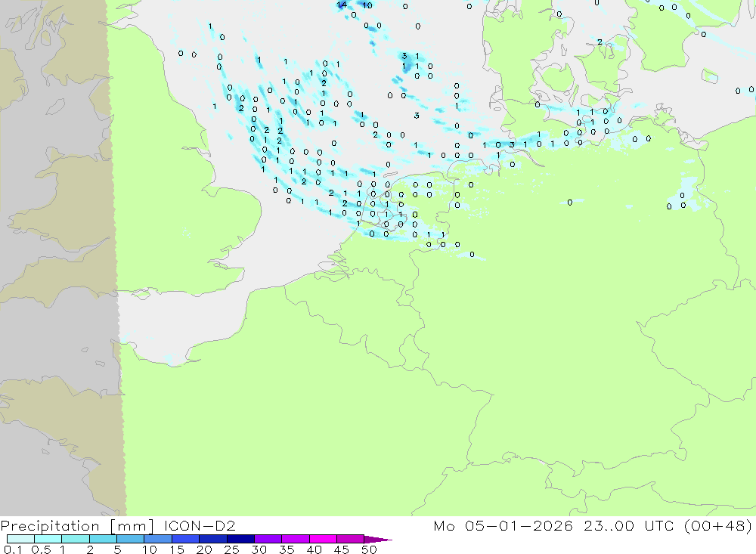This screenshot has height=554, width=756.
Task: Pick the 15–20 mm legend color box
Action: (185, 539)
